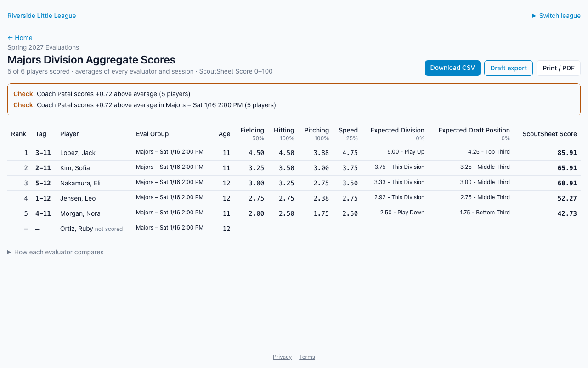Click the Spring 2027 Evaluations subtitle

pos(43,47)
